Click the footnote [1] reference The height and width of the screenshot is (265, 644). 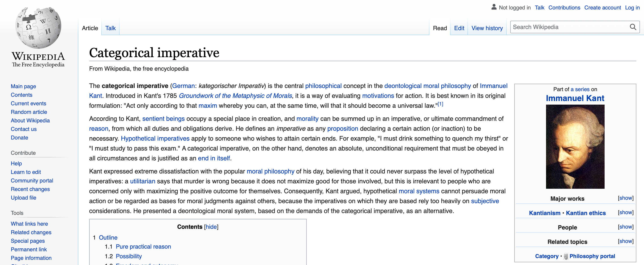tap(440, 104)
